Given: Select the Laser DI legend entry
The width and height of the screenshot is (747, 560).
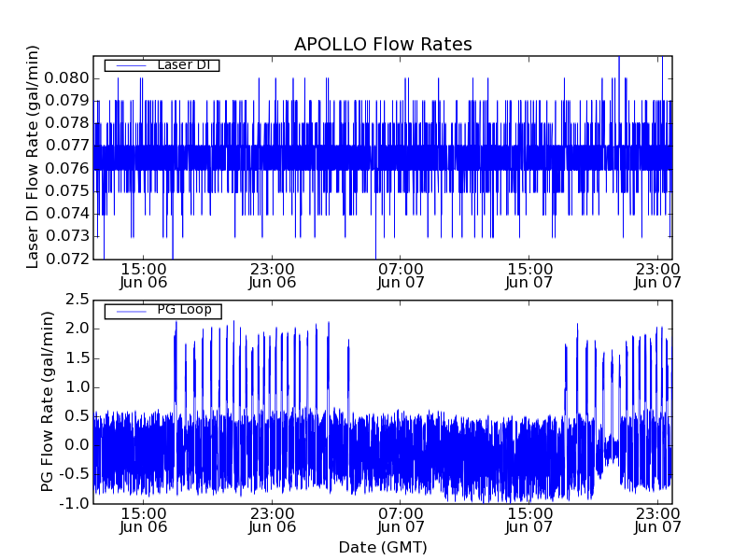Looking at the screenshot, I should [162, 65].
